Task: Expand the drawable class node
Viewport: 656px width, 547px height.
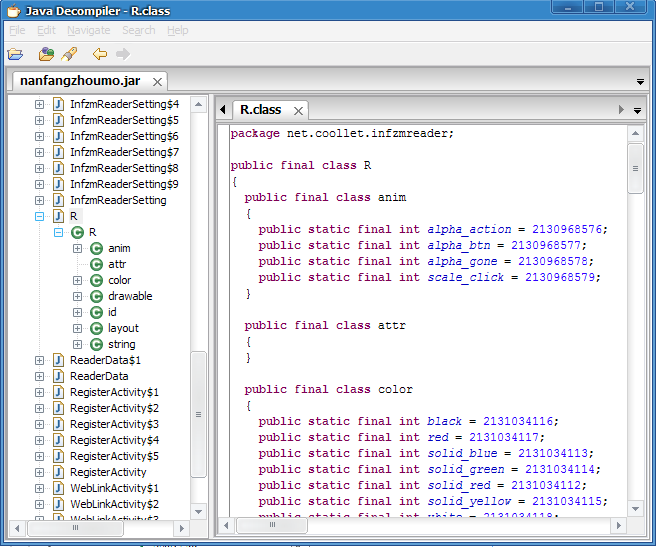Action: 77,296
